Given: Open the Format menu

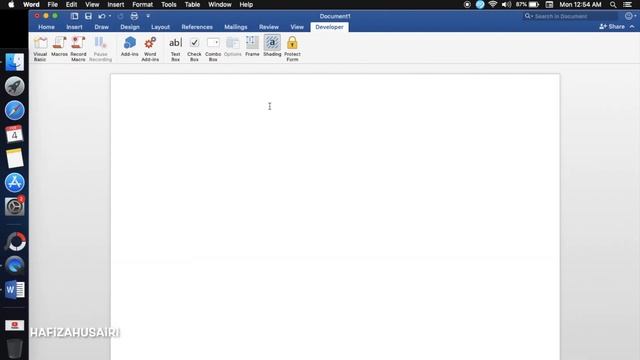Looking at the screenshot, I should point(142,4).
